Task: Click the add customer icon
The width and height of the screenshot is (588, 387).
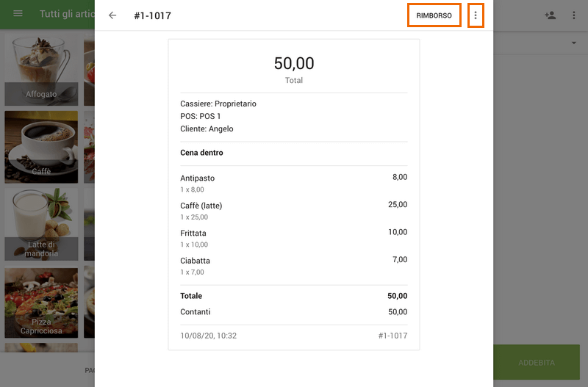Action: 550,15
